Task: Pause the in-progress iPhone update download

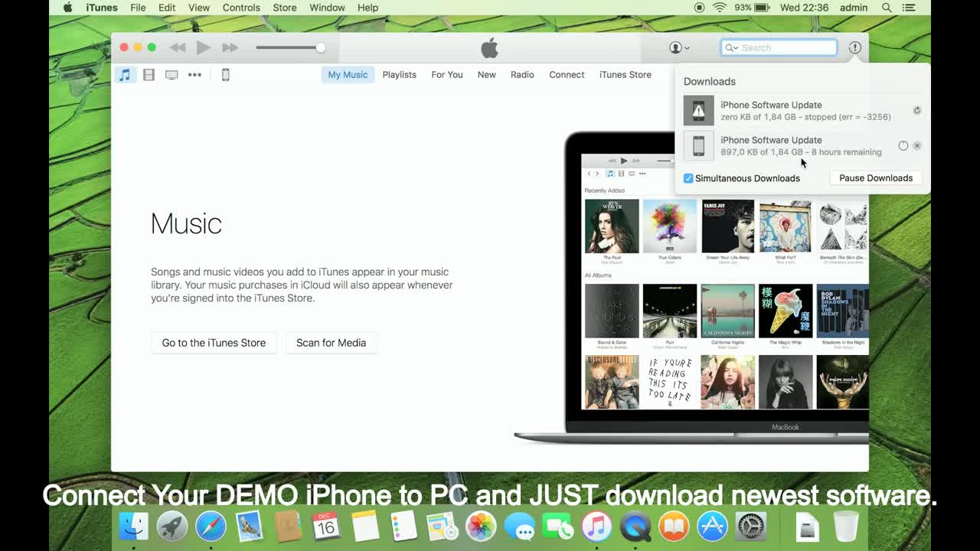Action: pyautogui.click(x=903, y=145)
